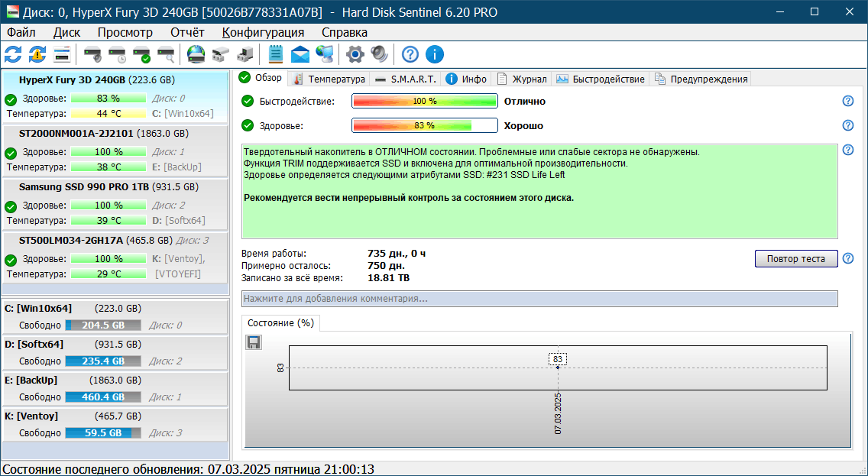Click the refresh icon with warning sign
The image size is (868, 476).
pyautogui.click(x=37, y=54)
